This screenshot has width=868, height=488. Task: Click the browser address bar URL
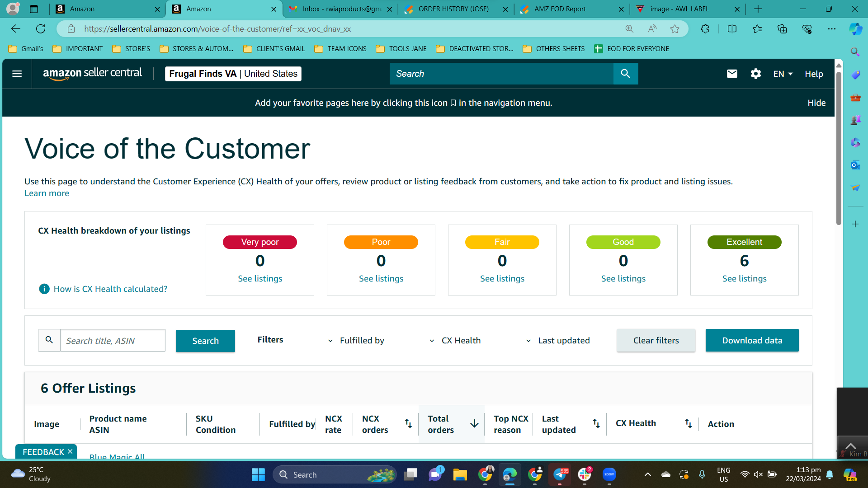tap(217, 29)
